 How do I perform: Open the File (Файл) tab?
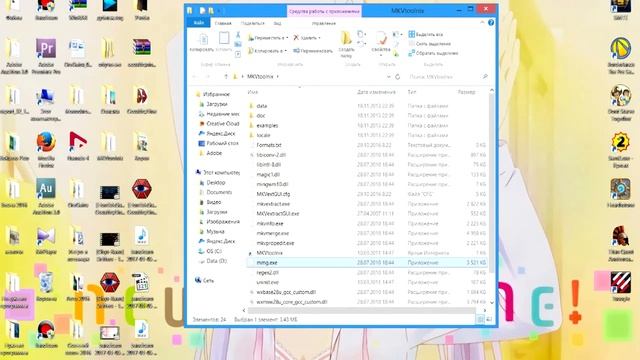tap(199, 23)
